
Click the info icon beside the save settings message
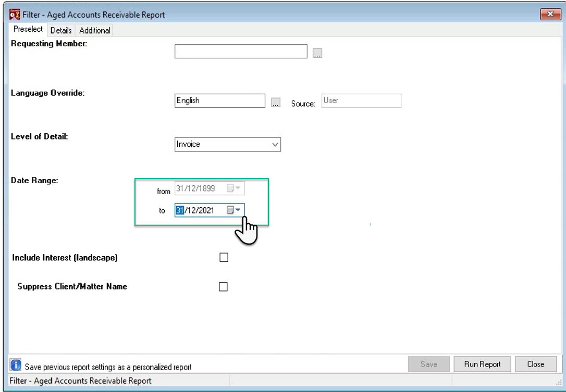16,365
